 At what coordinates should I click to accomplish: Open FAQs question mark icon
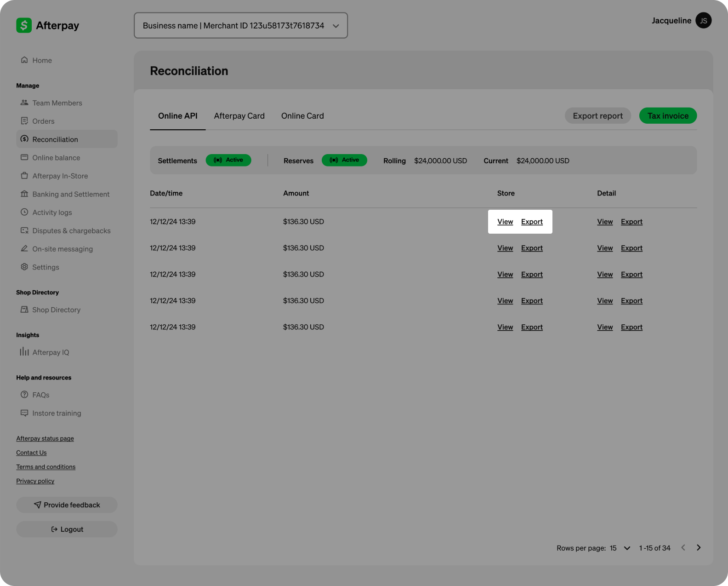[x=24, y=395]
